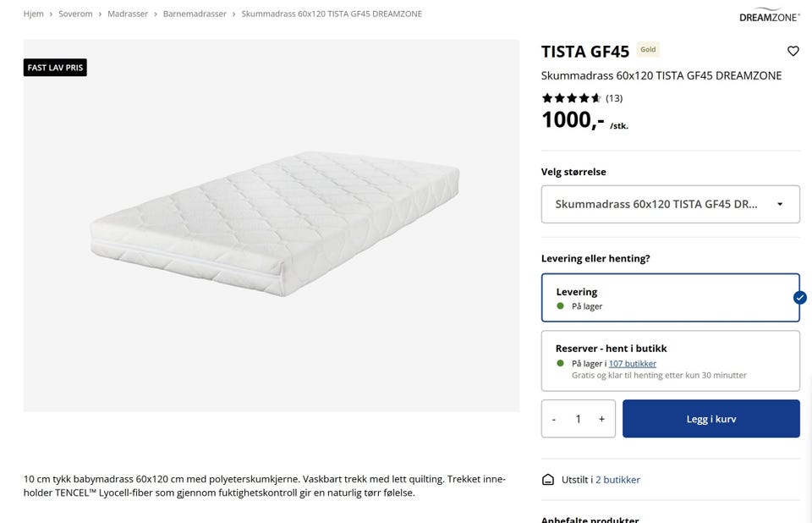812x523 pixels.
Task: Open Soverom breadcrumb category
Action: click(x=75, y=14)
